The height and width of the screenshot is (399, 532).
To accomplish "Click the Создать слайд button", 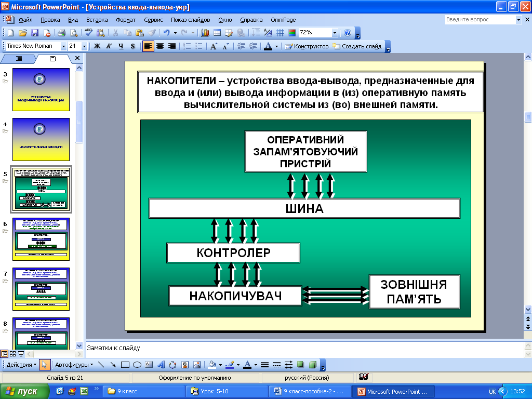I will [357, 46].
